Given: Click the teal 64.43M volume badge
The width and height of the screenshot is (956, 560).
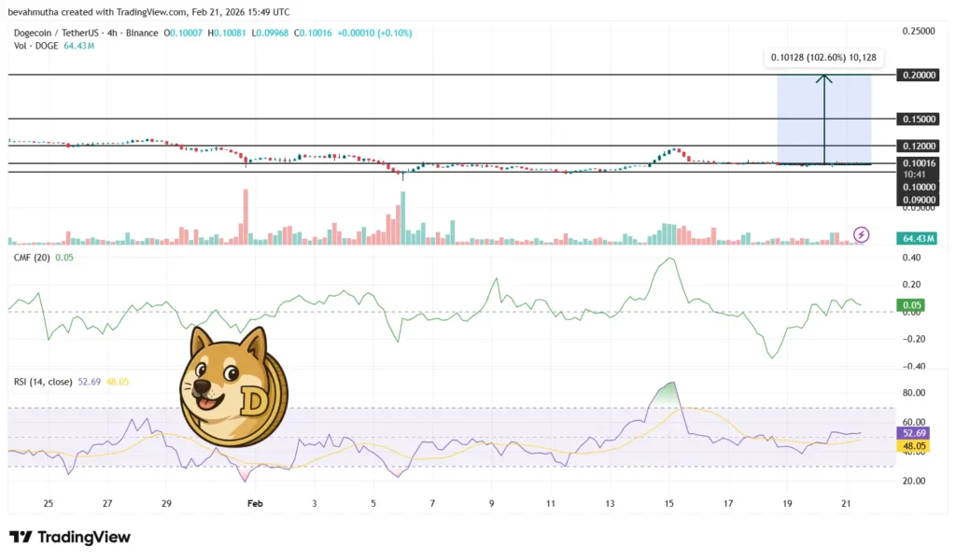Looking at the screenshot, I should coord(919,239).
